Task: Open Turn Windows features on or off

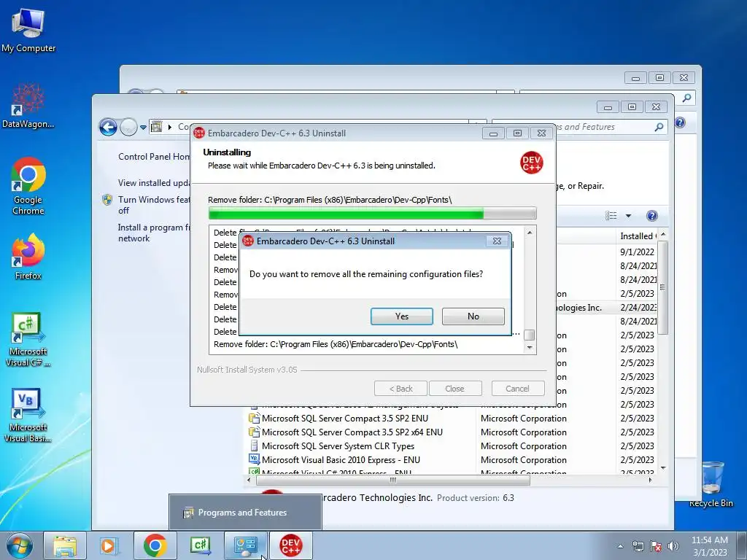Action: pos(154,205)
